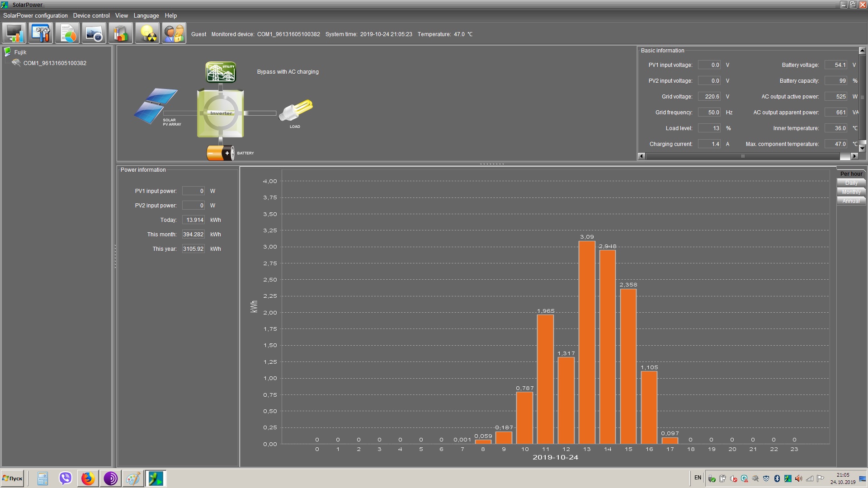Open the Language menu

(x=146, y=15)
